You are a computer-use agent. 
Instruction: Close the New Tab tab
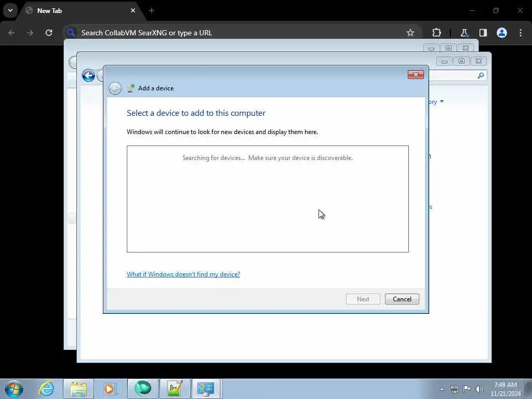tap(133, 10)
